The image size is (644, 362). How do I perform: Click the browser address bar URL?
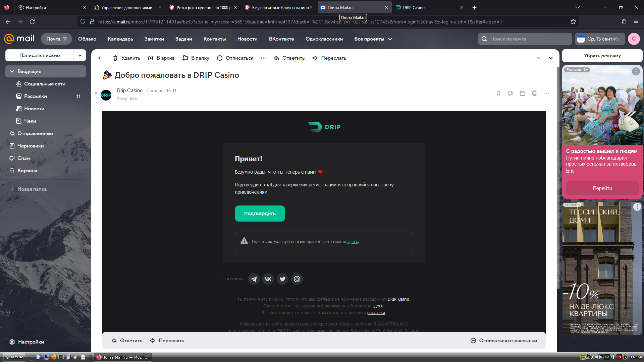[300, 22]
